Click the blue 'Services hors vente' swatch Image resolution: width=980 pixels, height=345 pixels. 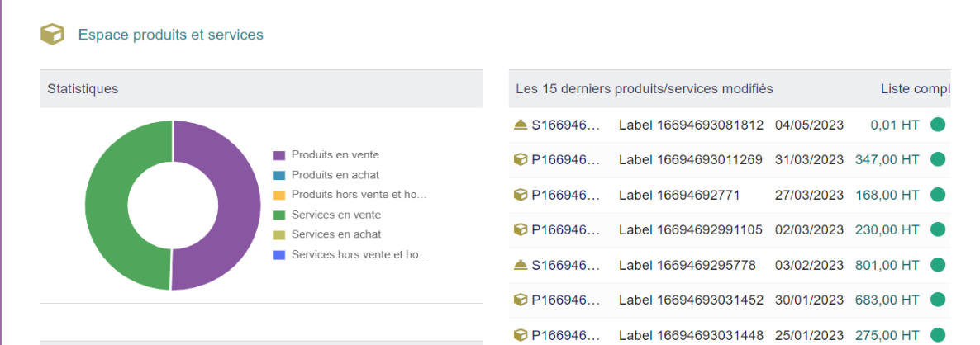(278, 255)
